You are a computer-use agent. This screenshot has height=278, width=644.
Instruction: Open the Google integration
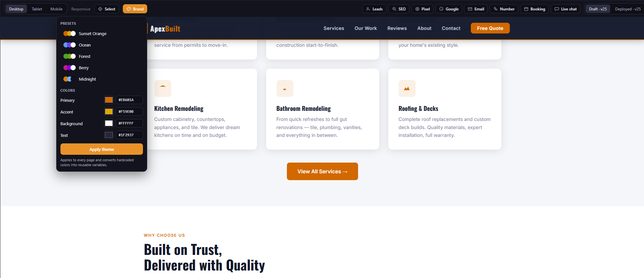pyautogui.click(x=449, y=9)
